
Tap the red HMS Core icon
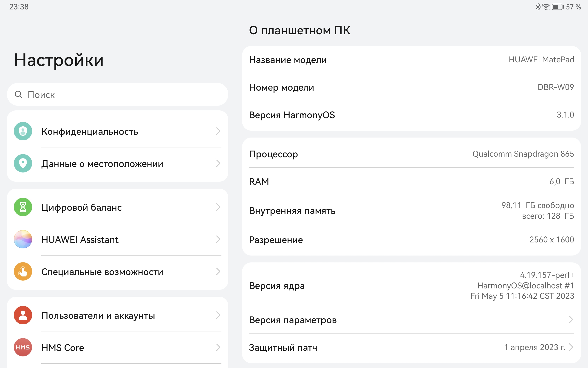click(x=23, y=347)
